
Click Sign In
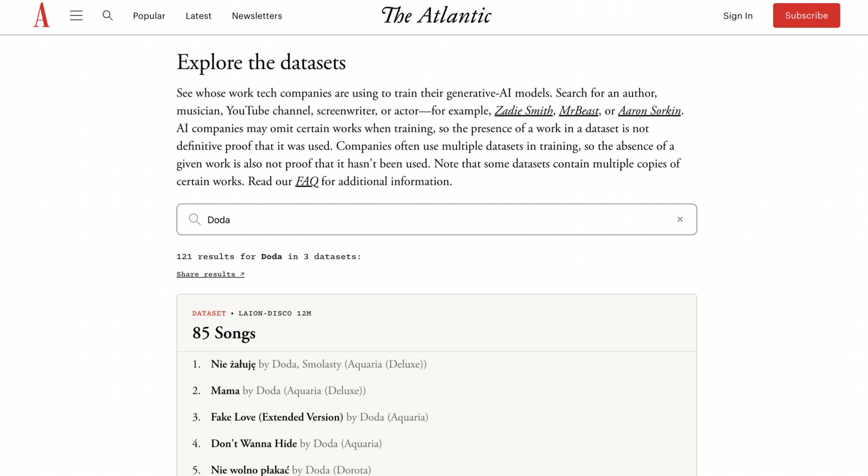pyautogui.click(x=738, y=16)
